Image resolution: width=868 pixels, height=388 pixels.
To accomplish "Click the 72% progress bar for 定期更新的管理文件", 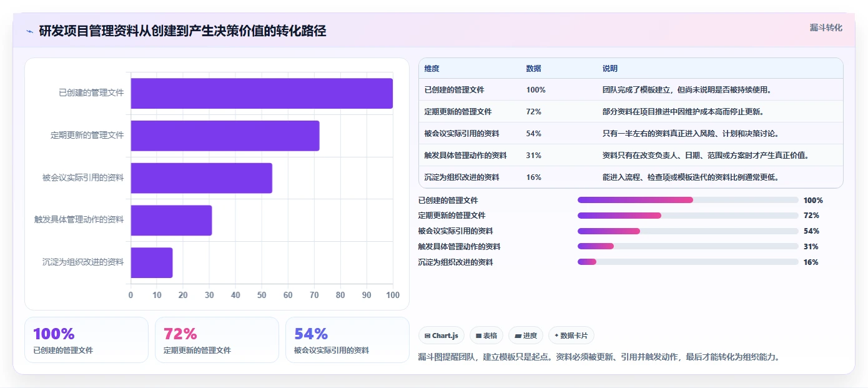I will coord(688,215).
